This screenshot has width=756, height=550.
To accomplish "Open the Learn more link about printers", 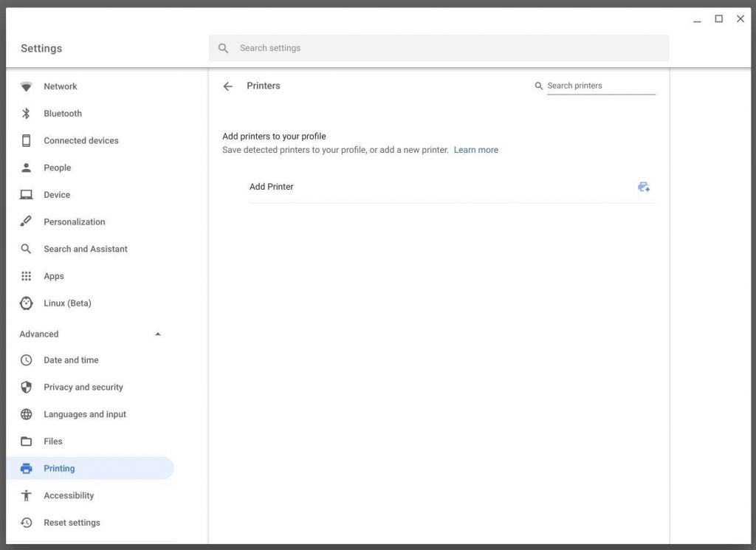I will pos(475,150).
